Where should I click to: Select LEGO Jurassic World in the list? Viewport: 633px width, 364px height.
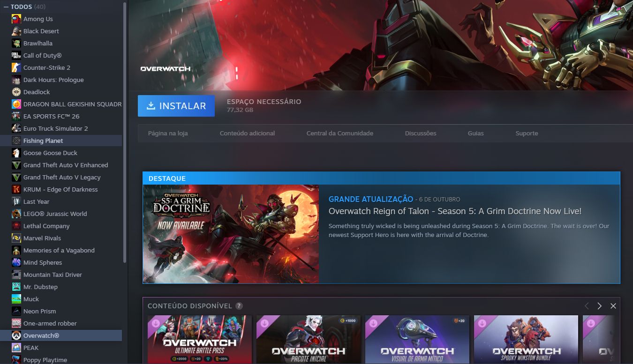pyautogui.click(x=61, y=214)
